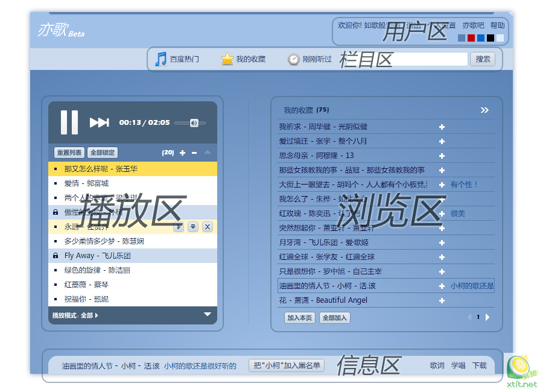Click song title 月牙湾 - 飞儿乐团 - 爱·歌姬
Image resolution: width=543 pixels, height=392 pixels.
[324, 242]
